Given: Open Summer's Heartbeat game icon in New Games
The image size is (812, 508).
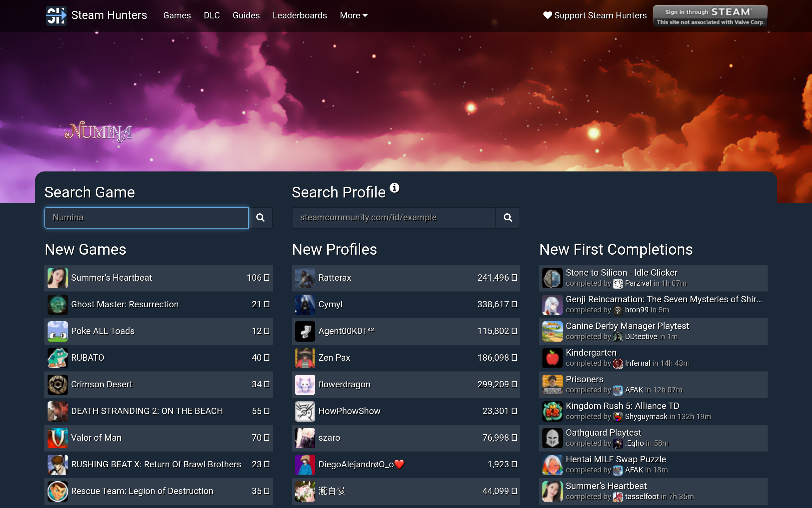Looking at the screenshot, I should coord(57,278).
